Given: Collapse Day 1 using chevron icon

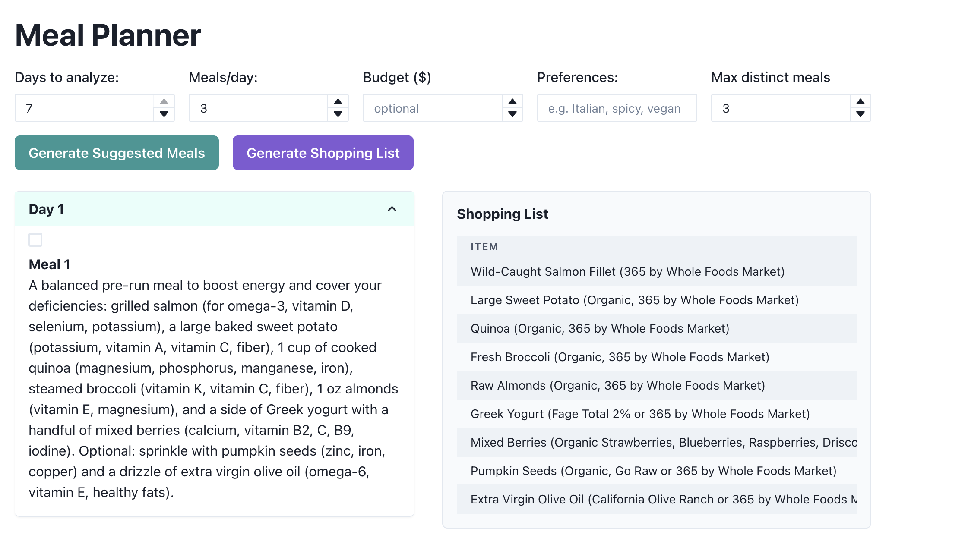Looking at the screenshot, I should [392, 209].
